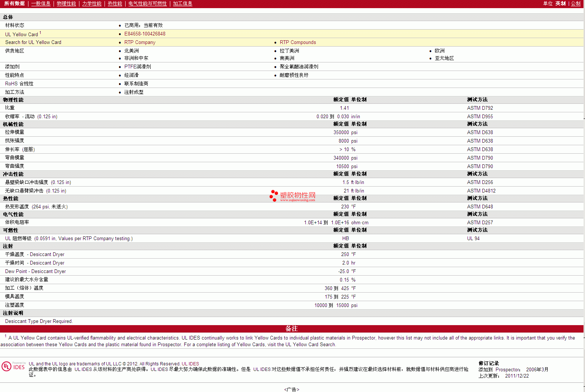Click the 耐磨损性良好 feature entry
585x392 pixels.
click(x=294, y=75)
